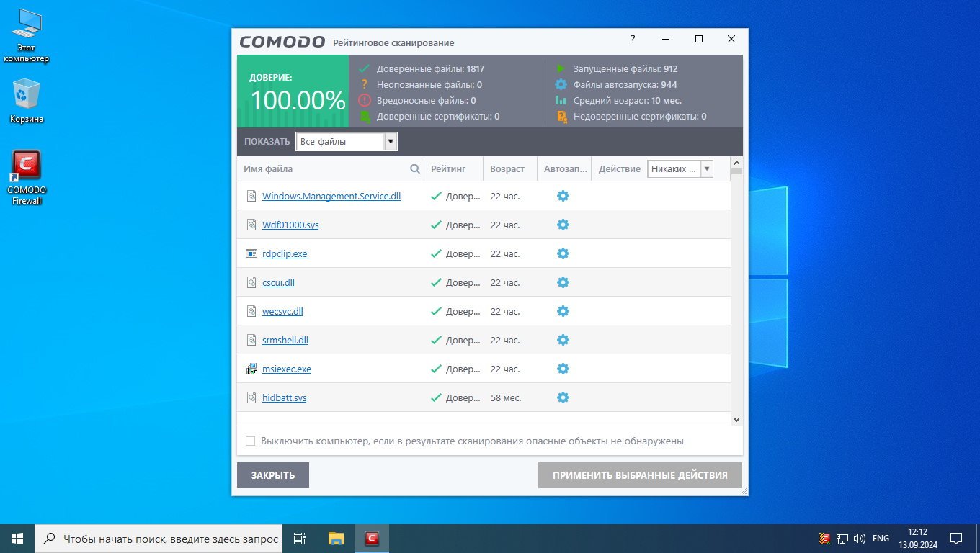Click autorun gear icon for rdpclip.exe
Image resolution: width=980 pixels, height=553 pixels.
tap(563, 253)
